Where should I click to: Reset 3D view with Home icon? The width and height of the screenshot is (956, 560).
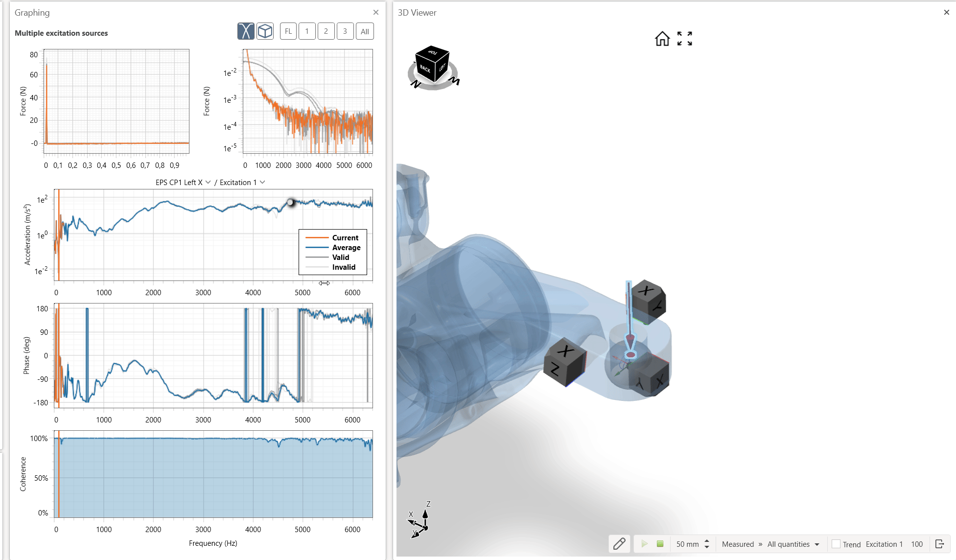662,38
